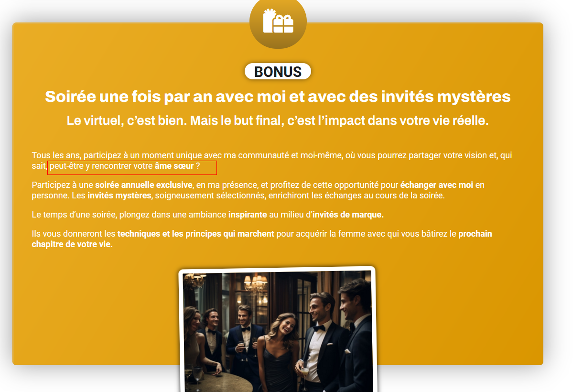Click the paragraph starting 'Tous les ans'
The width and height of the screenshot is (583, 392).
(272, 161)
